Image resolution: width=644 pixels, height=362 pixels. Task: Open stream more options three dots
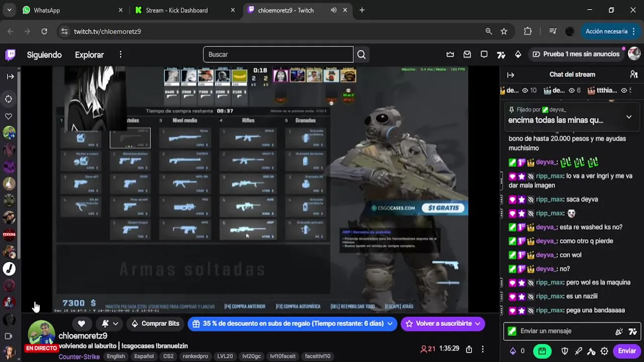click(x=482, y=349)
